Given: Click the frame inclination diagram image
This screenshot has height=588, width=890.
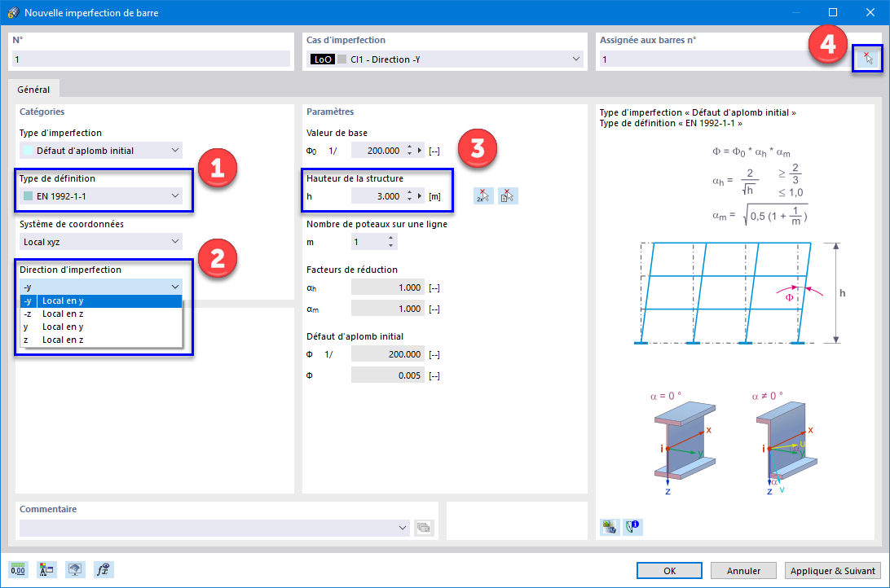Looking at the screenshot, I should tap(739, 293).
